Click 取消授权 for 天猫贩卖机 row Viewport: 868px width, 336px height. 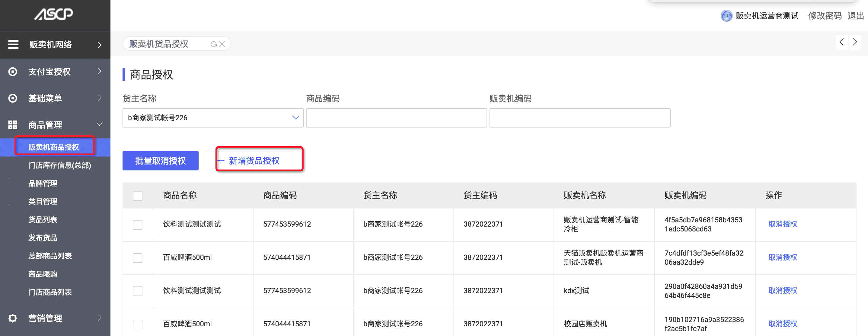pos(783,257)
